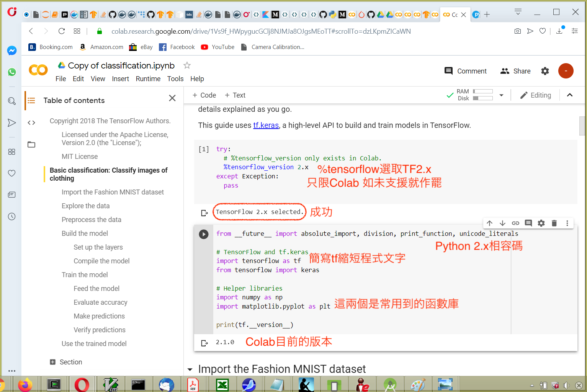Delete the cell with trash icon

[554, 223]
